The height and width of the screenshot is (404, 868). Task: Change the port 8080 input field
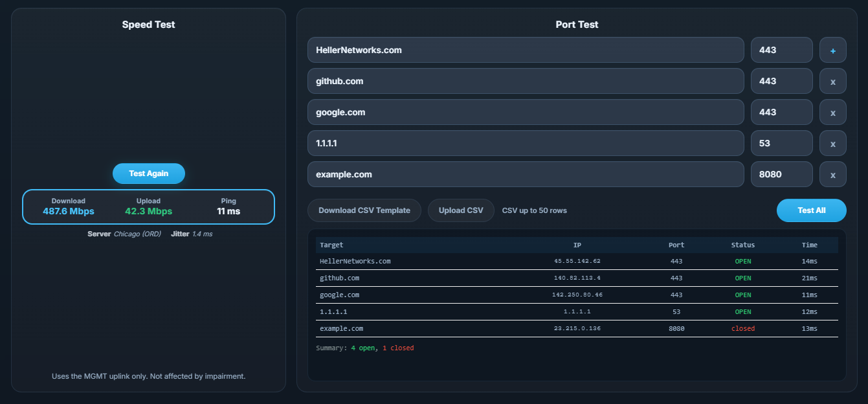click(782, 174)
